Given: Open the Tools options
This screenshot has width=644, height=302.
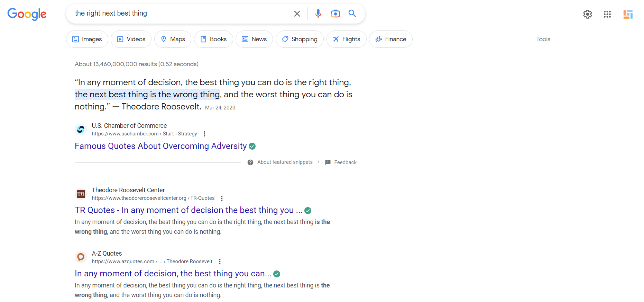Looking at the screenshot, I should tap(543, 39).
